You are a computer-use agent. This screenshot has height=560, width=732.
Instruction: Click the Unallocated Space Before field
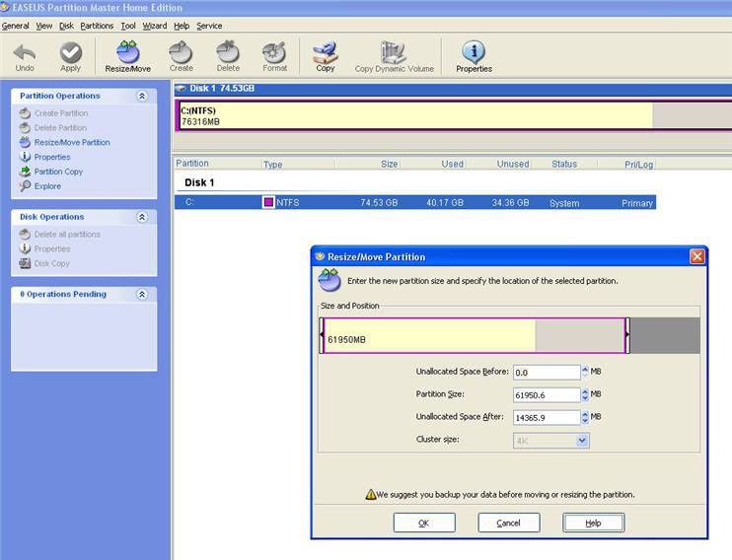click(547, 373)
